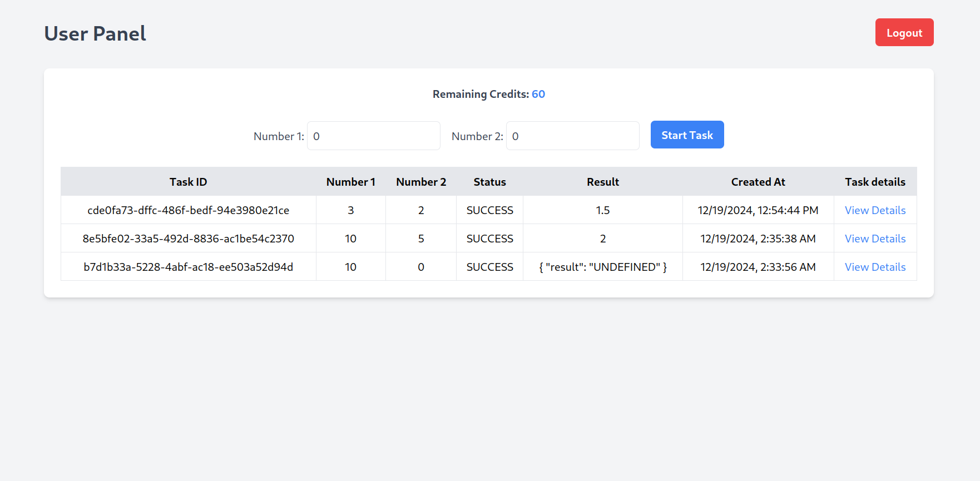This screenshot has height=481, width=980.
Task: Open View Details for task 8e5bfe02
Action: (875, 239)
